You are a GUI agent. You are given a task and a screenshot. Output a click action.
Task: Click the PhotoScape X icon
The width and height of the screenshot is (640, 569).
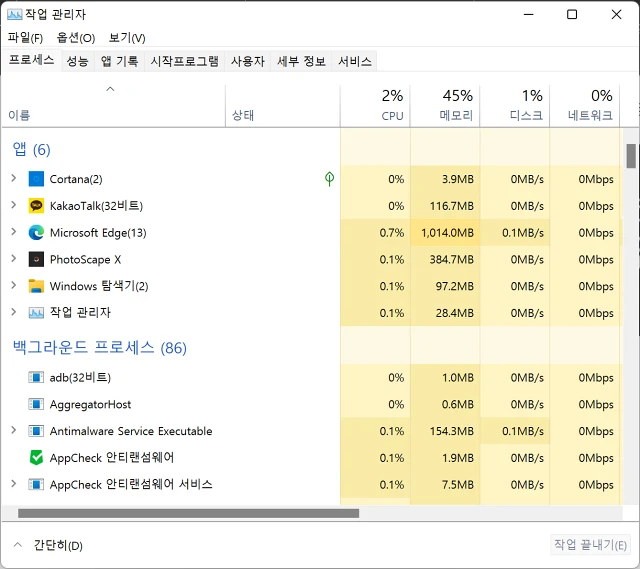[36, 259]
